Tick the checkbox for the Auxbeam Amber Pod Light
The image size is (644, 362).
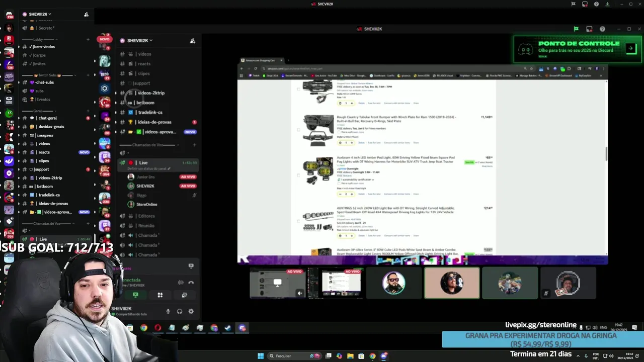point(298,175)
